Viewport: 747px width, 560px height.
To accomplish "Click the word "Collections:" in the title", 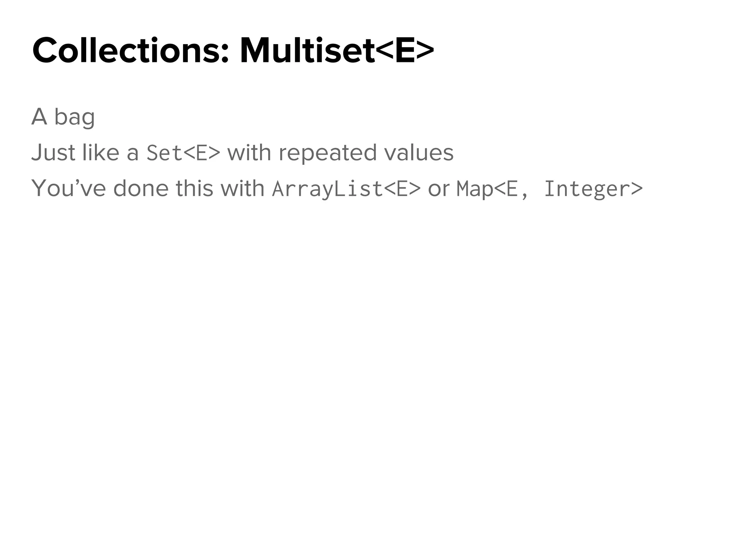I will point(131,51).
